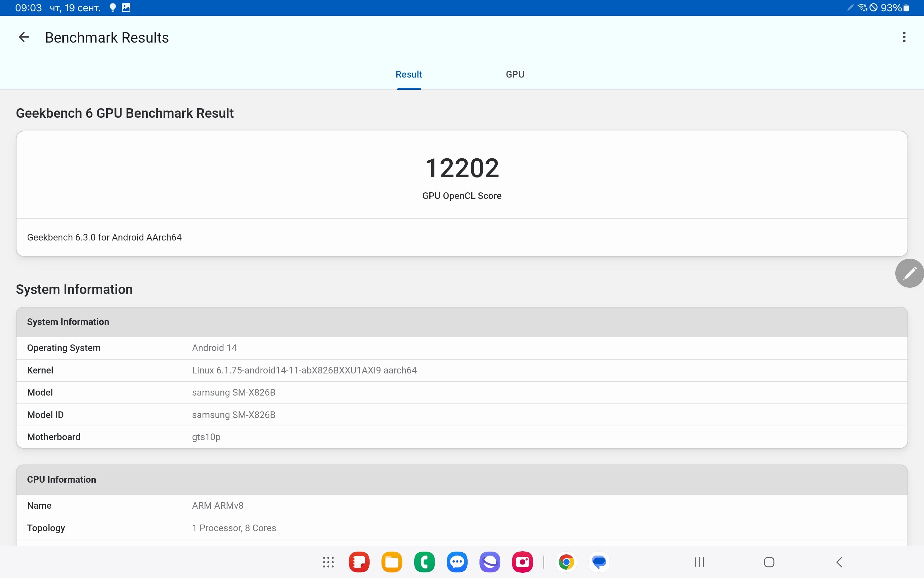Viewport: 924px width, 578px height.
Task: Tap the GPU OpenCL Score label
Action: [x=462, y=196]
